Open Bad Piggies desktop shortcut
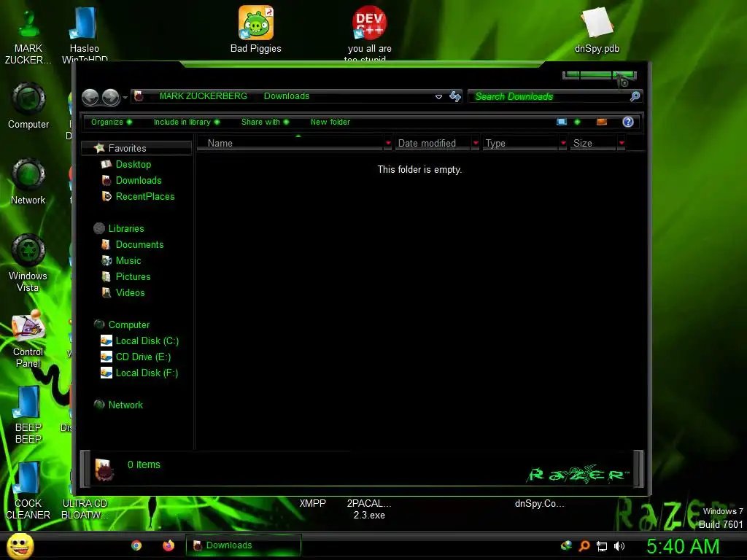 (x=256, y=29)
